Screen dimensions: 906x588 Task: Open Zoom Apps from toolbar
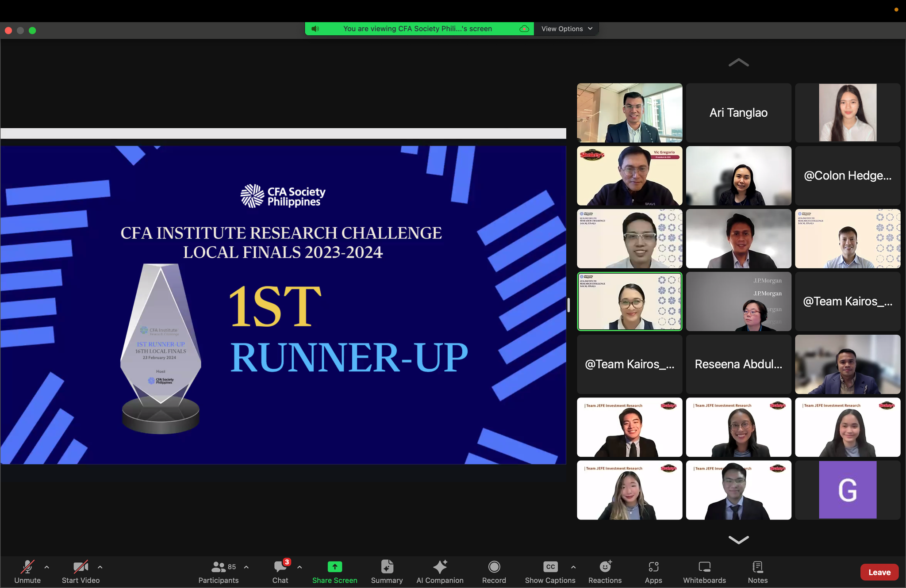pyautogui.click(x=653, y=567)
